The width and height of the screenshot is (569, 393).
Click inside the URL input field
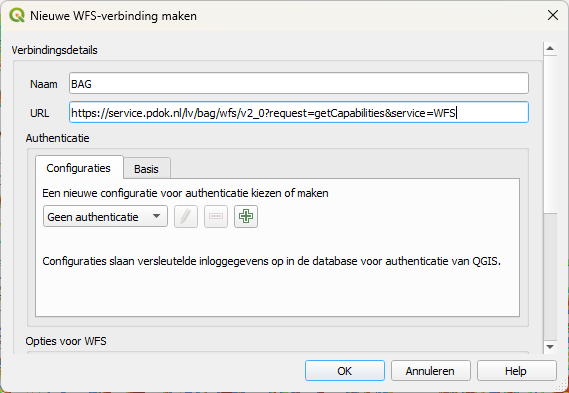(299, 112)
